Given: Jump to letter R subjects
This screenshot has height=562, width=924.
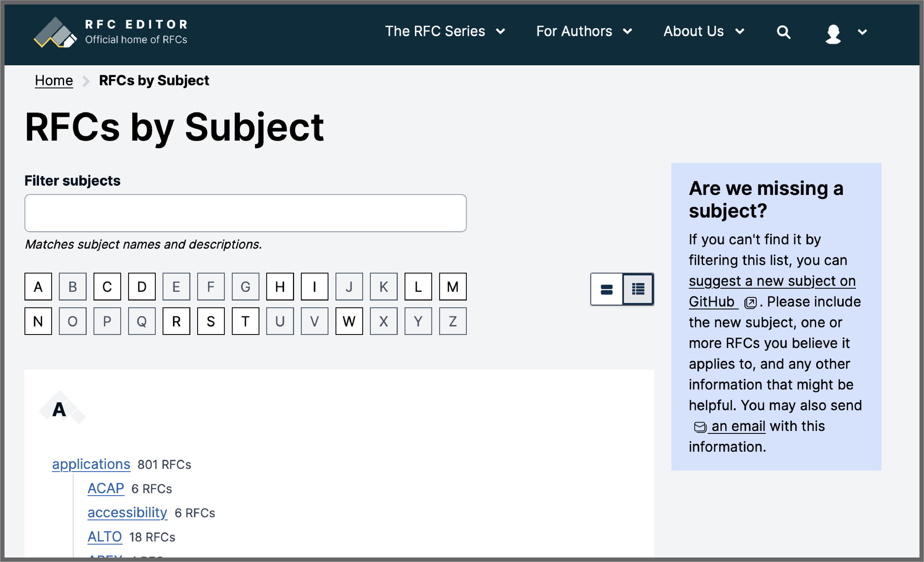Looking at the screenshot, I should pos(176,321).
